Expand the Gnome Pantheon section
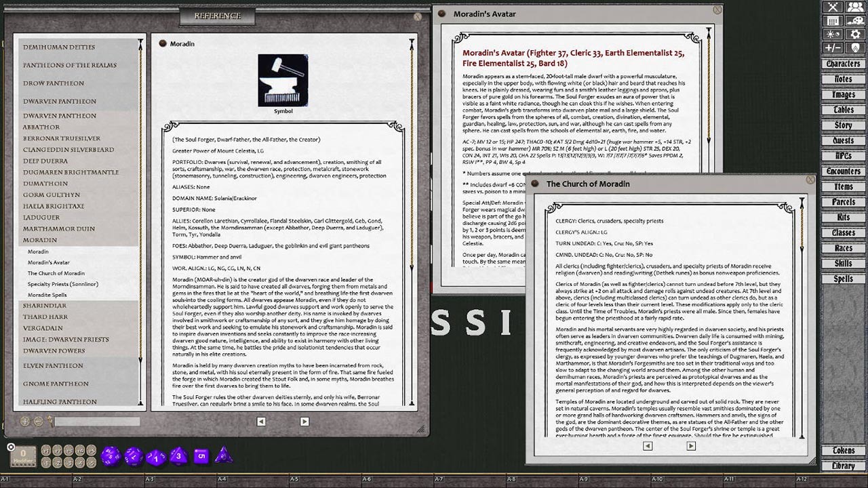This screenshot has height=488, width=868. pyautogui.click(x=55, y=384)
